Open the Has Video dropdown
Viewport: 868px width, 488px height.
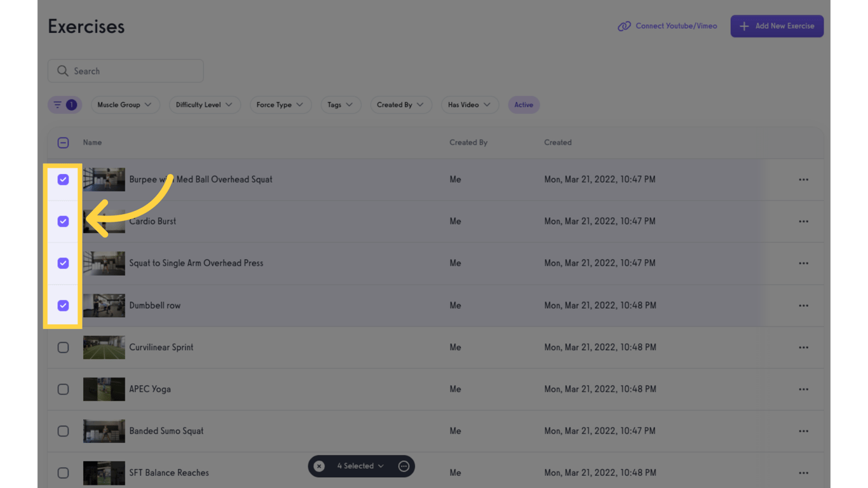click(470, 105)
